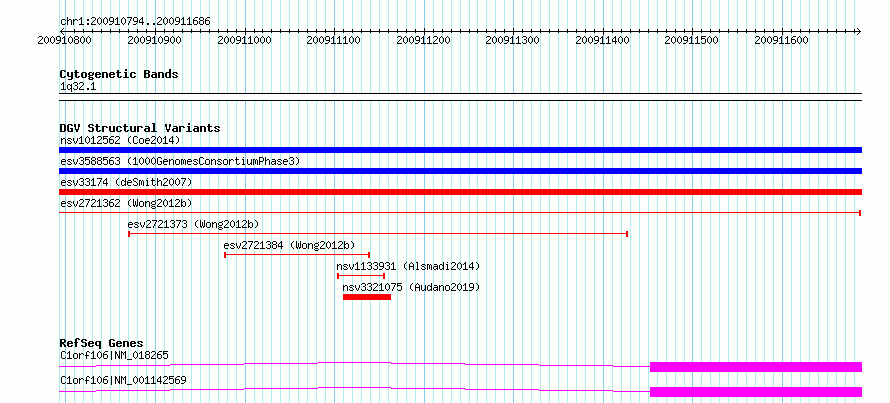Click the esv2721373 (Wong2012b) variant span
The width and height of the screenshot is (890, 403).
(378, 234)
